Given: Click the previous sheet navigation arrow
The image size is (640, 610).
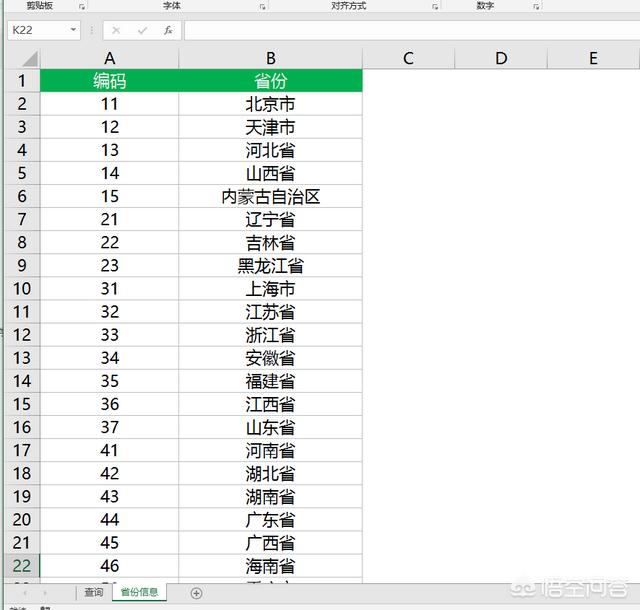Looking at the screenshot, I should click(25, 592).
